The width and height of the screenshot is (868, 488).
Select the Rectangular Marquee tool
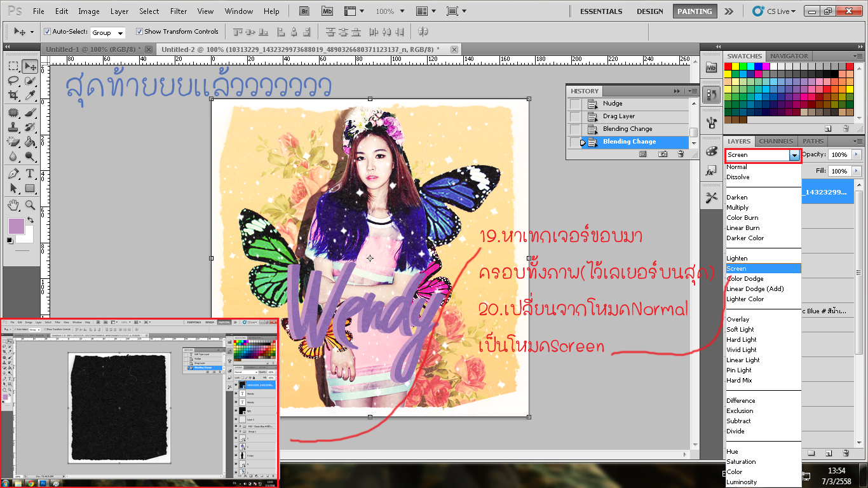(13, 66)
